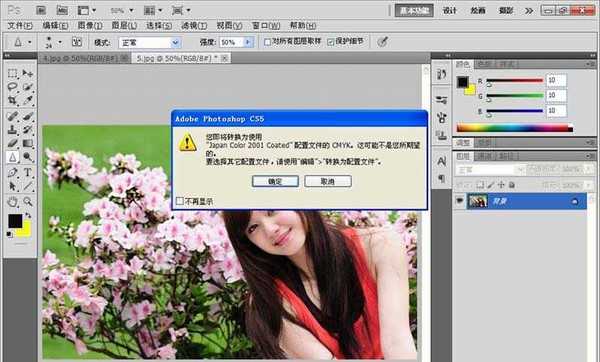Select the Zoom tool in toolbox

28,201
